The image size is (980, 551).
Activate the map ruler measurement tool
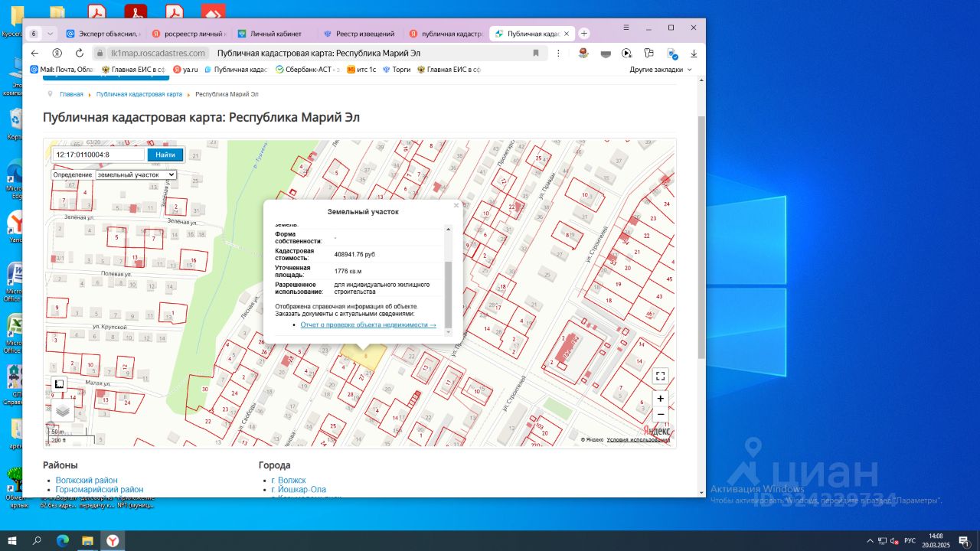coord(60,383)
